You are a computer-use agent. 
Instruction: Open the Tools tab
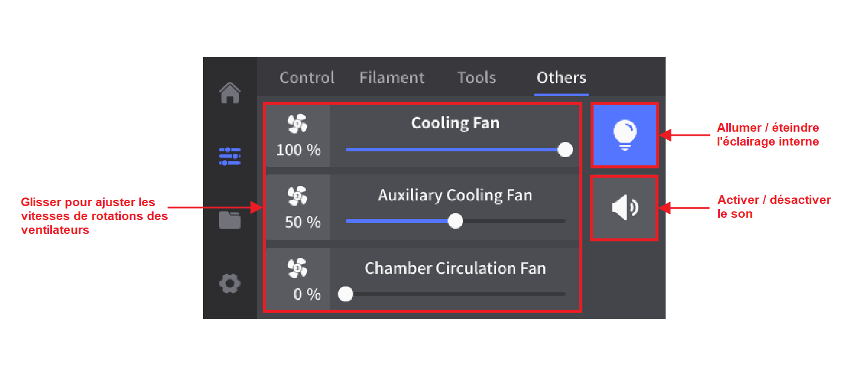pyautogui.click(x=477, y=78)
